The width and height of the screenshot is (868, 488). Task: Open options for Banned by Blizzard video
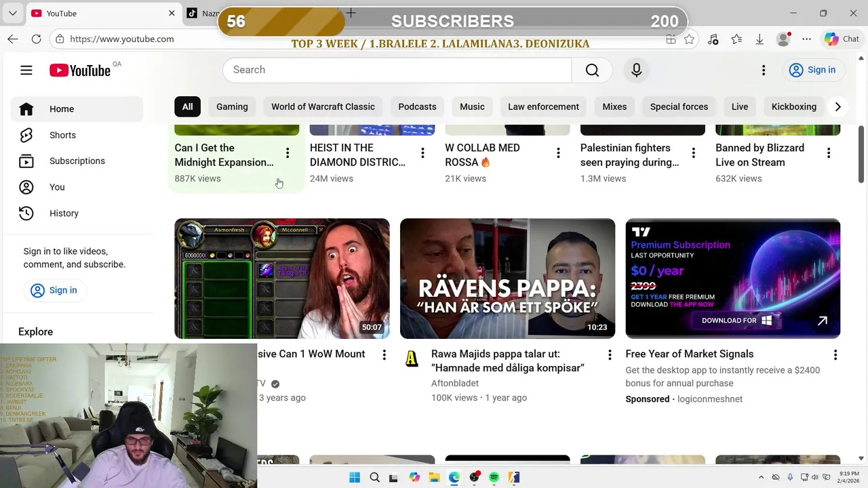829,154
